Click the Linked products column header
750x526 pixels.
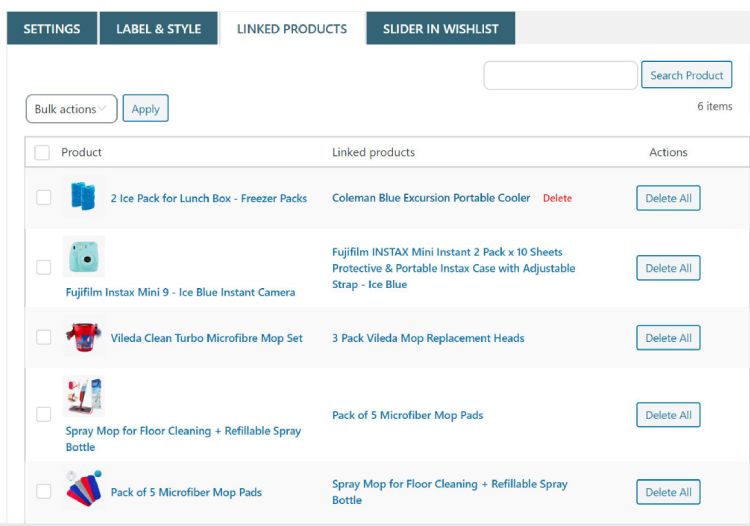pos(374,152)
